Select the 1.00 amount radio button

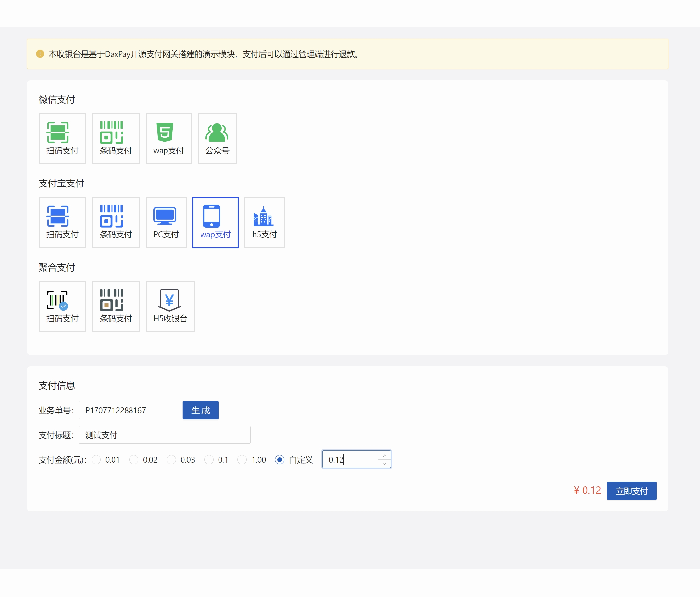[242, 460]
